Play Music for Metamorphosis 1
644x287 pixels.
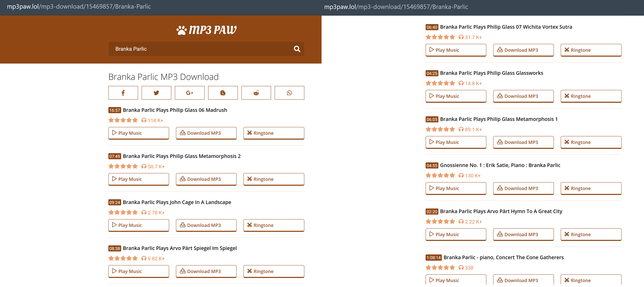click(x=456, y=142)
